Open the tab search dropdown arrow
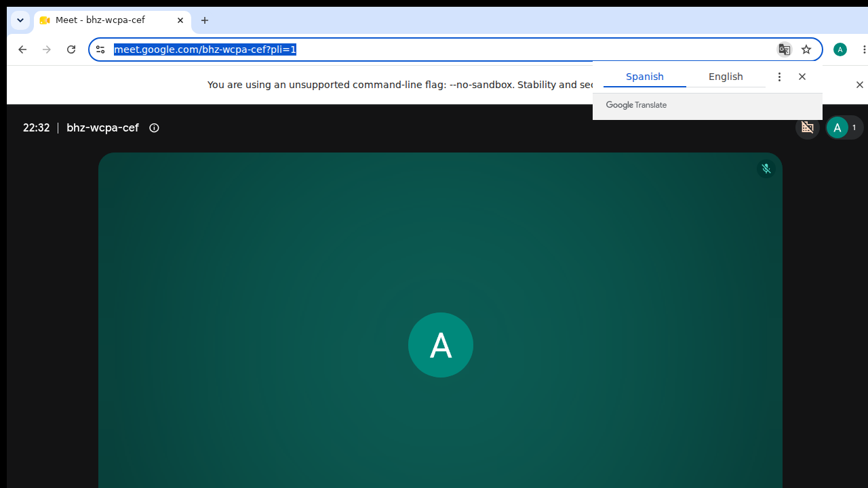868x488 pixels. (20, 20)
